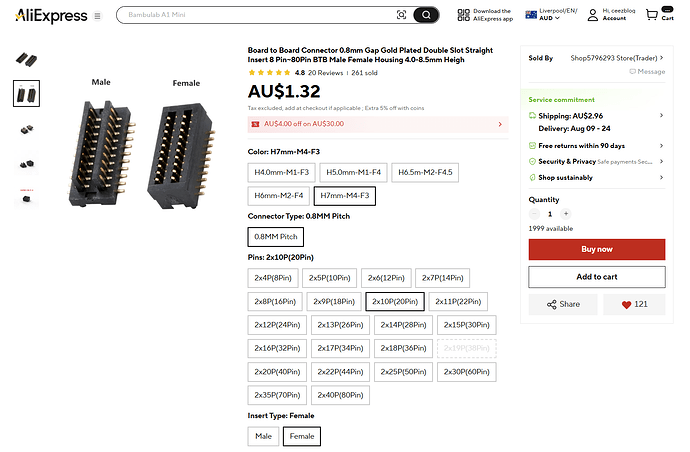Click the QR code app download icon

tap(463, 15)
